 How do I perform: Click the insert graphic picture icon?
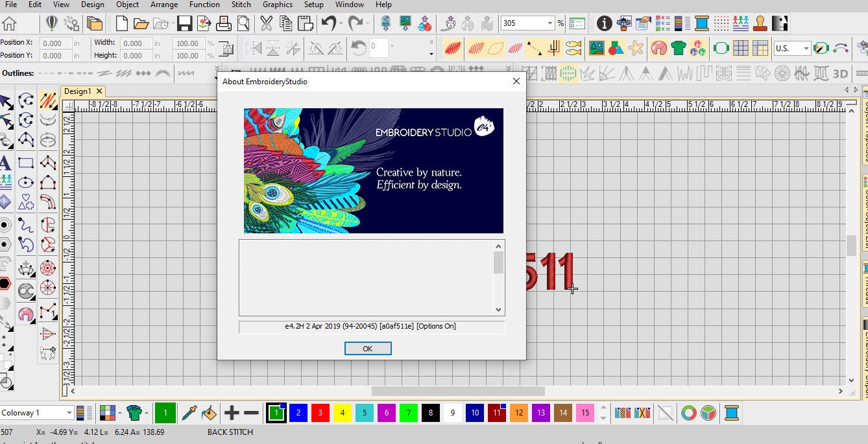[x=597, y=47]
